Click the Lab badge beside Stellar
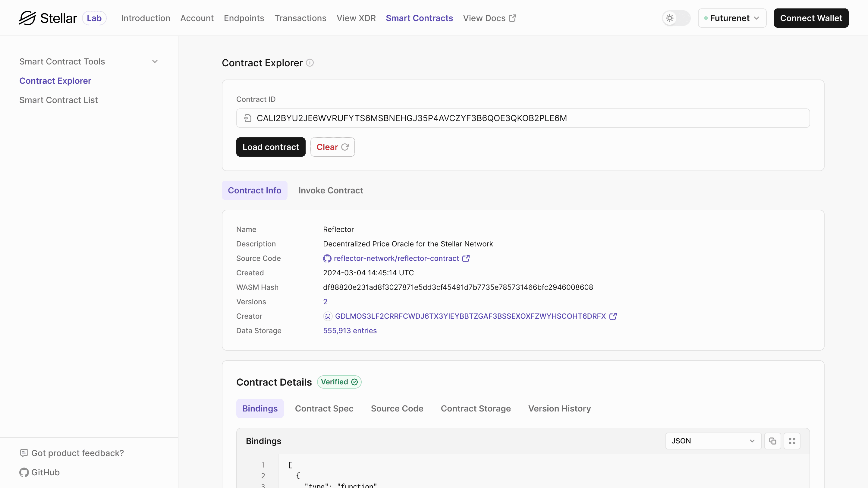 click(x=94, y=18)
